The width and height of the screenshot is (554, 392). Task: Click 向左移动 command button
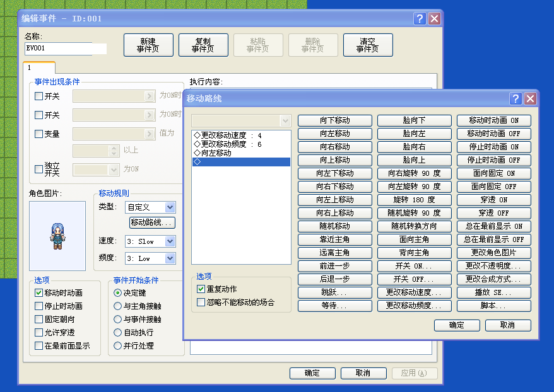pyautogui.click(x=335, y=134)
